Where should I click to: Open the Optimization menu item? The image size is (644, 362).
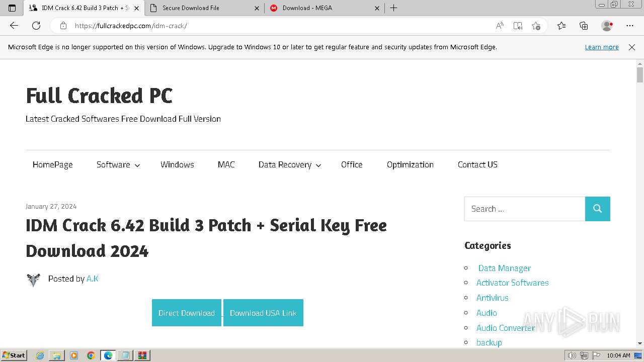(x=410, y=164)
